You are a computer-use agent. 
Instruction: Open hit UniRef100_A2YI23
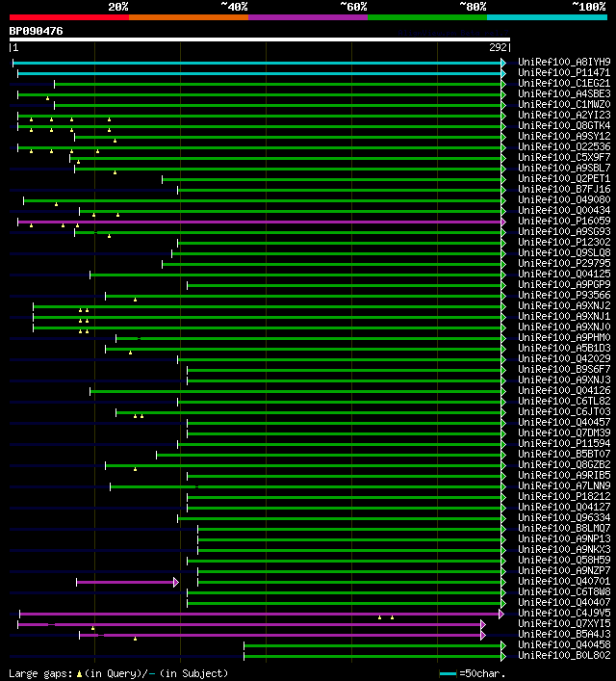tap(564, 115)
